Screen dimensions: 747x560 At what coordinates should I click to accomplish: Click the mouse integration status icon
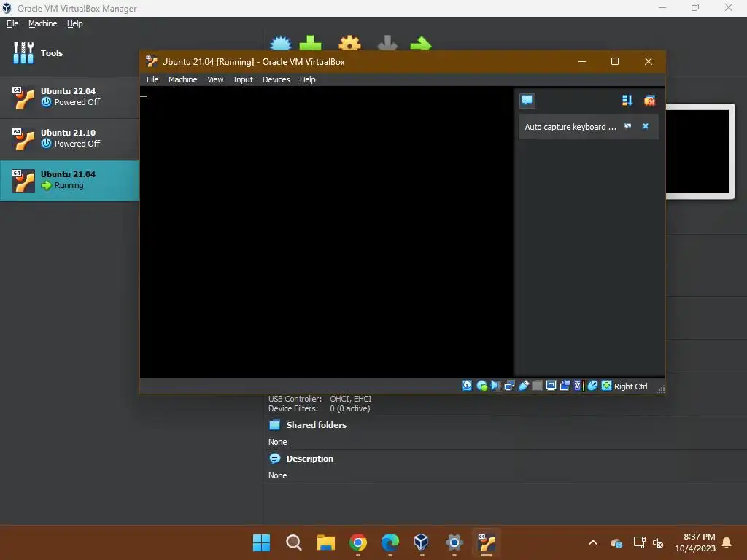592,386
